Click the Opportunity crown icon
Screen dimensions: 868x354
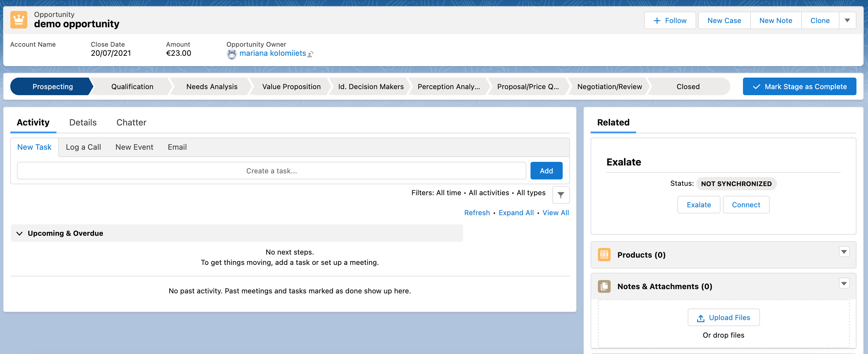tap(19, 20)
